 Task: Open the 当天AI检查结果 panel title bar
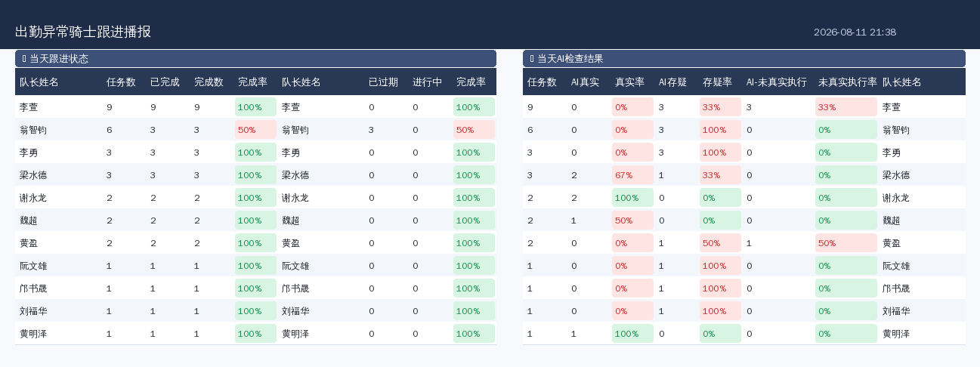744,59
